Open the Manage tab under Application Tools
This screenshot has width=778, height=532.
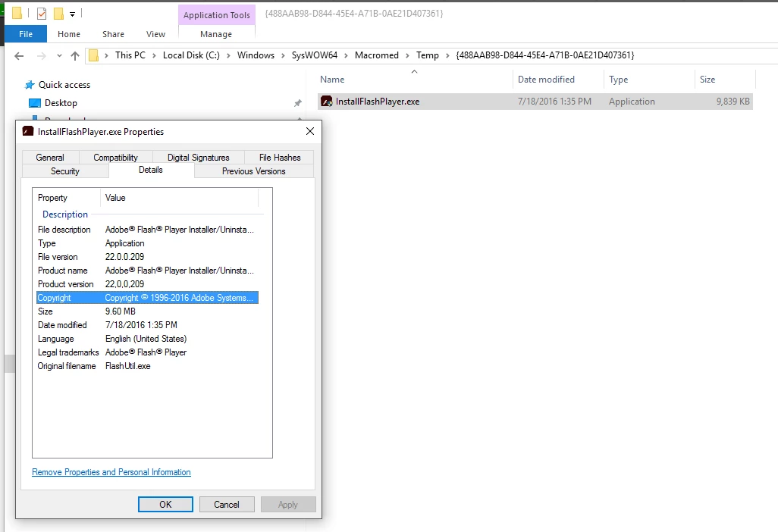point(216,33)
